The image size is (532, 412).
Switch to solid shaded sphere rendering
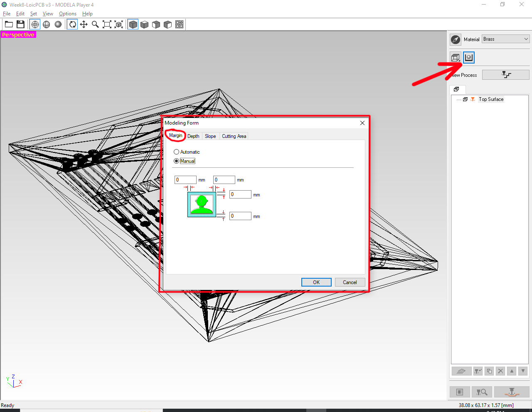click(58, 24)
